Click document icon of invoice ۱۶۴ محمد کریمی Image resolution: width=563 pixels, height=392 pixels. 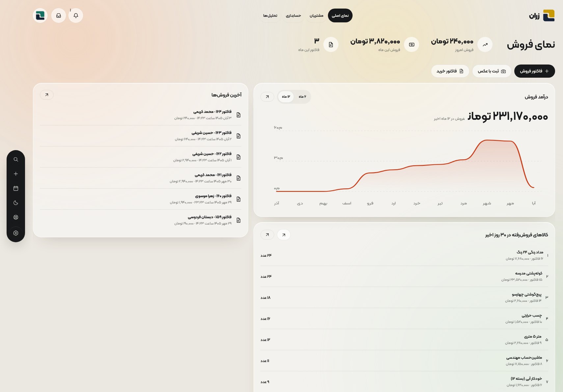pos(239,115)
